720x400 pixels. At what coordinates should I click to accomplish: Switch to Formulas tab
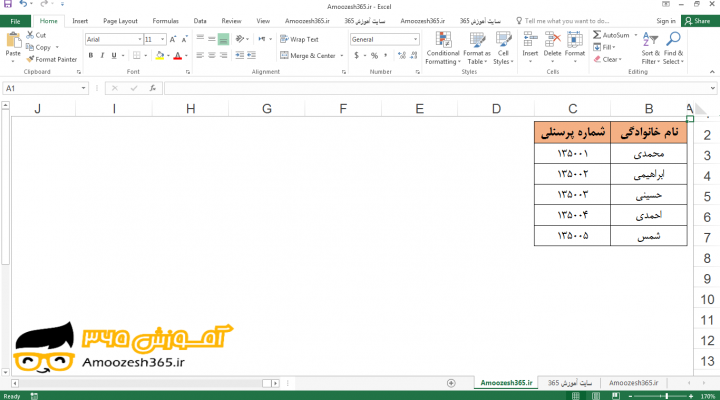165,21
